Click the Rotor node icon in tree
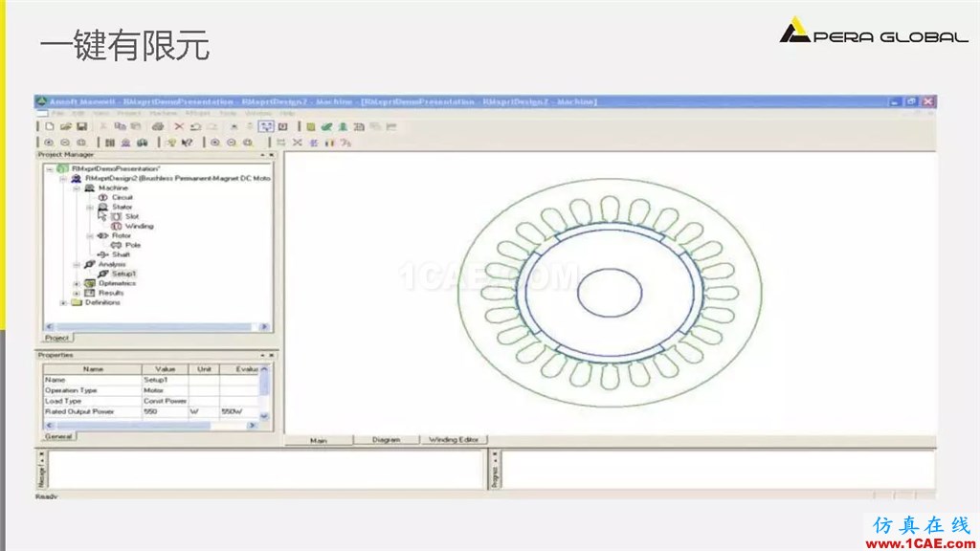Screen dimensions: 980x551 [x=103, y=235]
